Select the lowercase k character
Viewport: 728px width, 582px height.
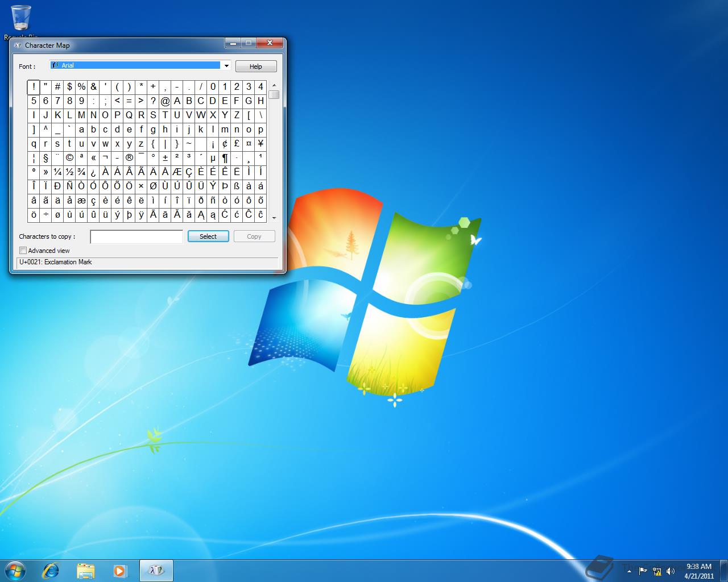(201, 130)
